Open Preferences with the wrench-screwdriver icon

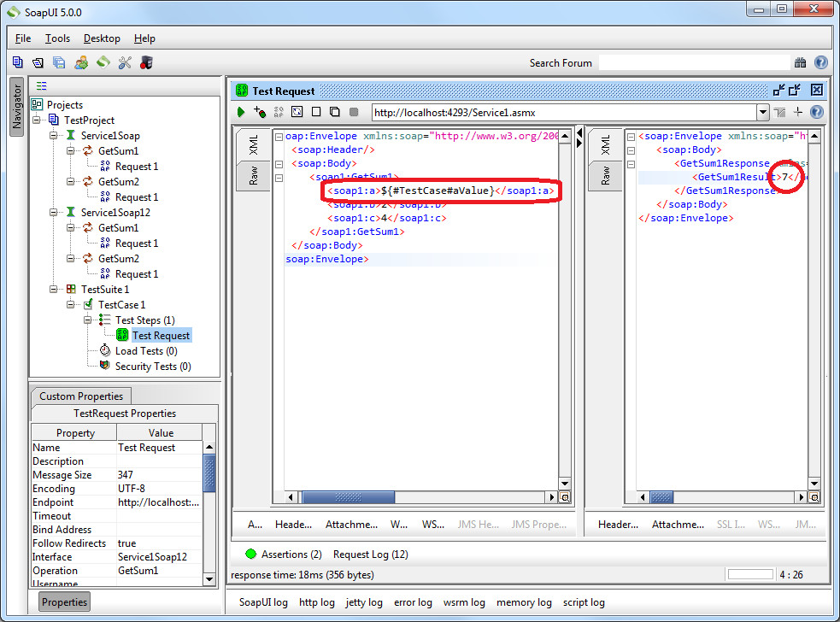pos(125,62)
